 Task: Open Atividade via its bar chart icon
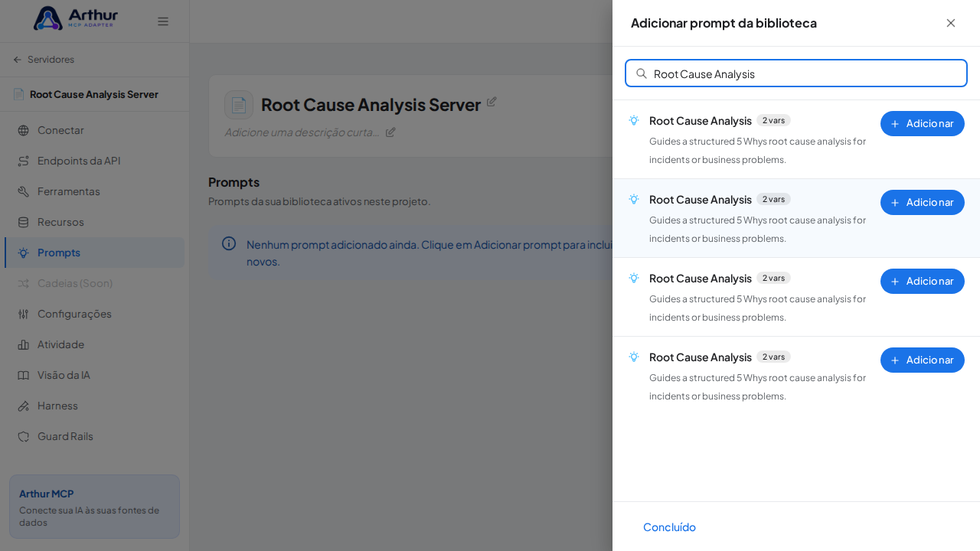point(23,344)
